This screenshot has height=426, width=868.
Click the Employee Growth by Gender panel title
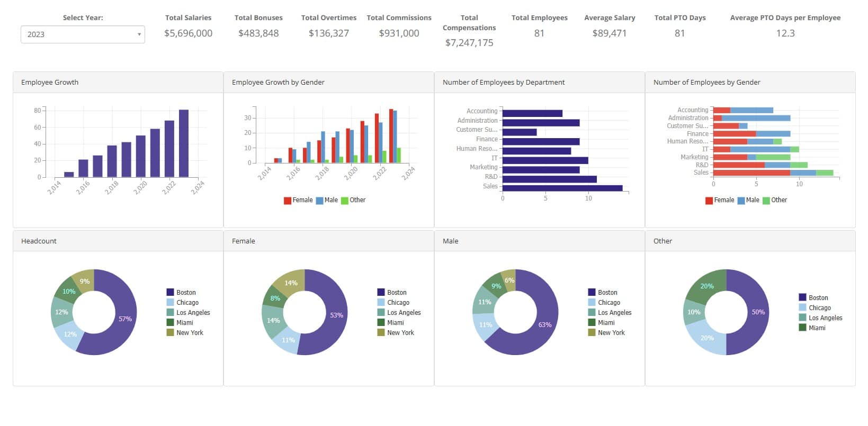tap(278, 82)
